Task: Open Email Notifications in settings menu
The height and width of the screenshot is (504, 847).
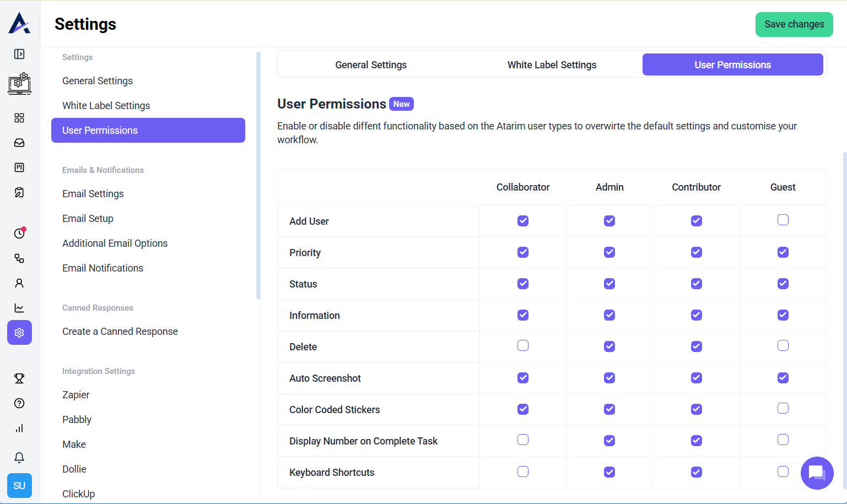Action: (x=102, y=268)
